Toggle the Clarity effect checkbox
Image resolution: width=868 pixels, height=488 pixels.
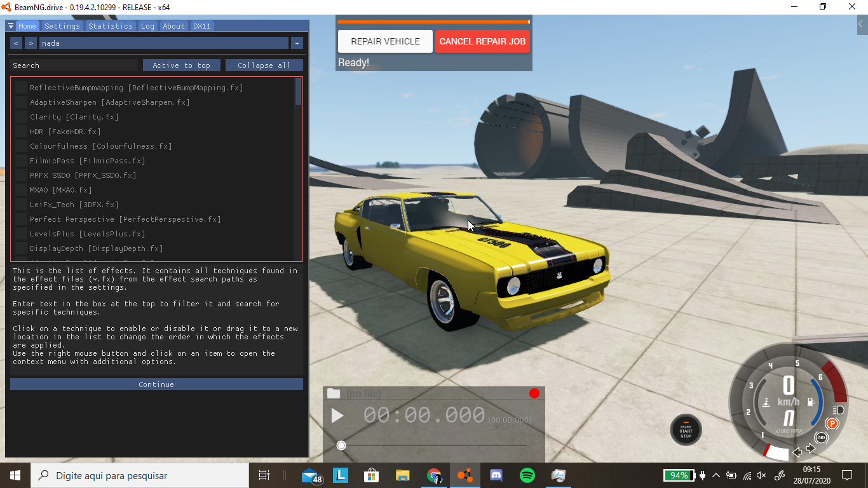tap(21, 117)
